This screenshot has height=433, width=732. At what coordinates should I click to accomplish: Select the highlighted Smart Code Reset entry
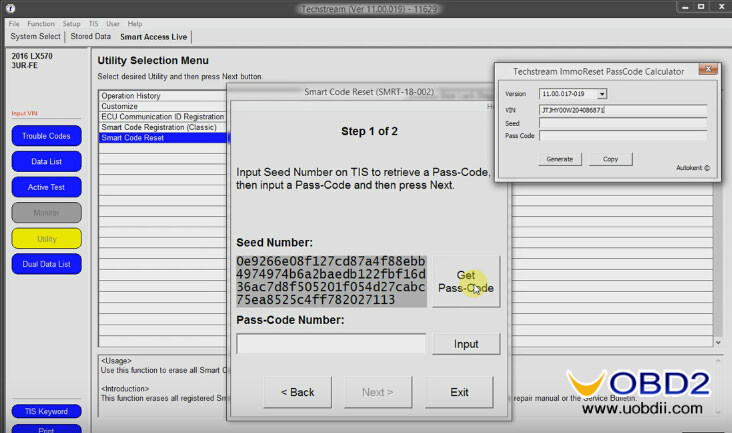(162, 138)
